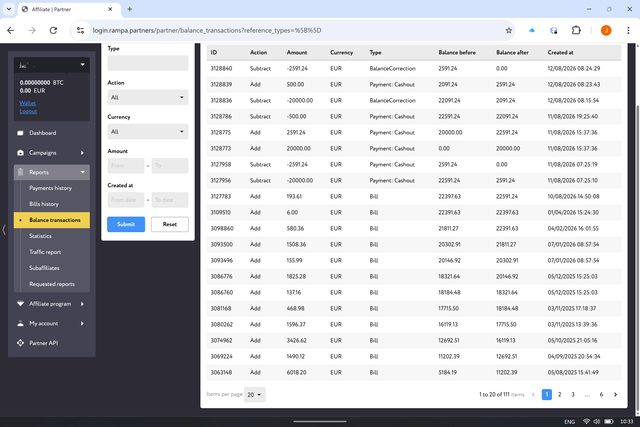
Task: Open browser extensions puzzle icon
Action: (576, 30)
